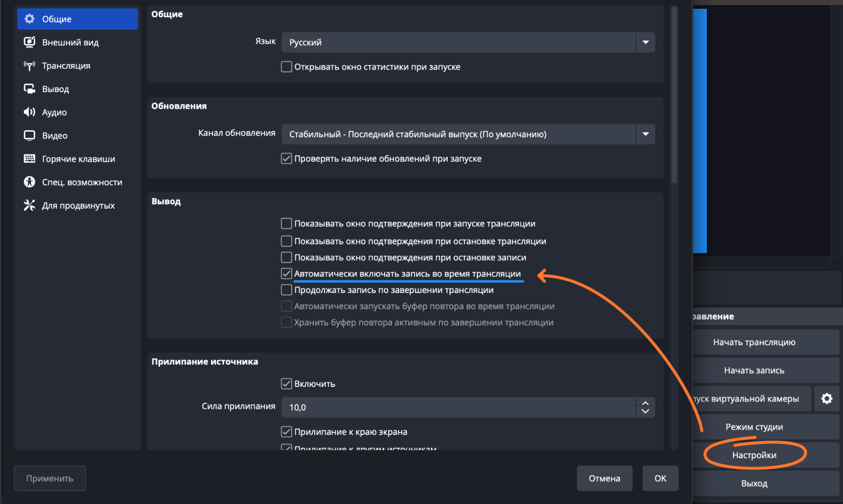
Task: Open the Для продвинутых settings section
Action: [x=78, y=206]
